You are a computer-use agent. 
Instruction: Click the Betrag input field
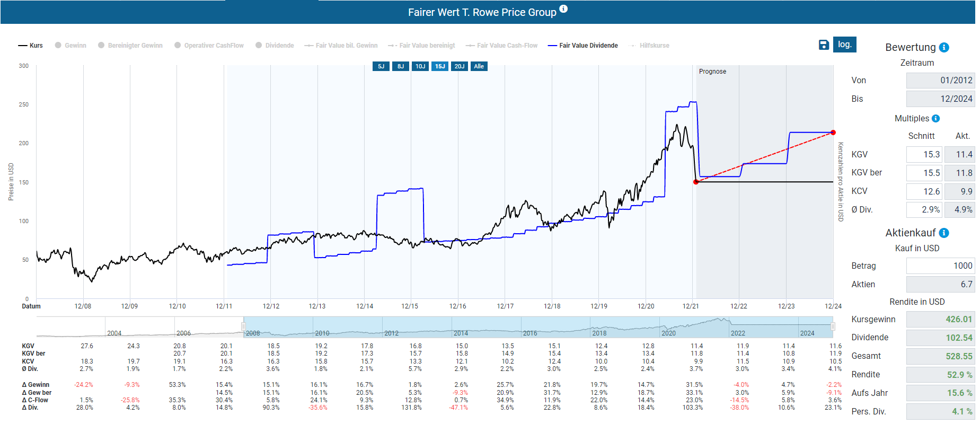click(x=940, y=266)
